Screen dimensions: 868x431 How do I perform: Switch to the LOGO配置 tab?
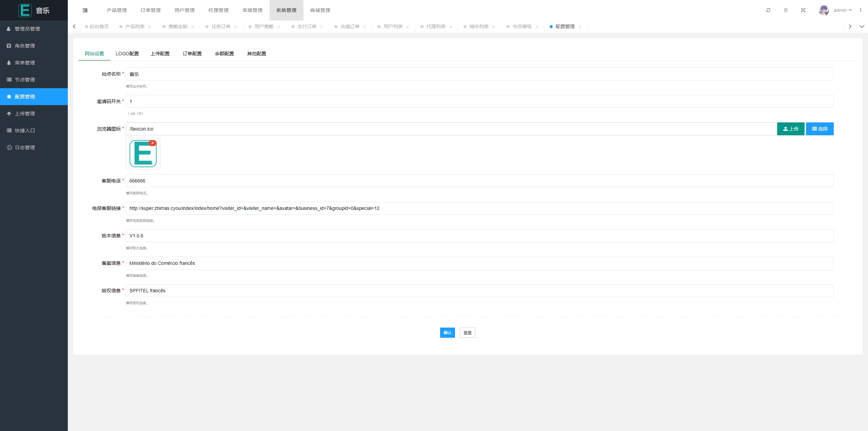click(127, 54)
